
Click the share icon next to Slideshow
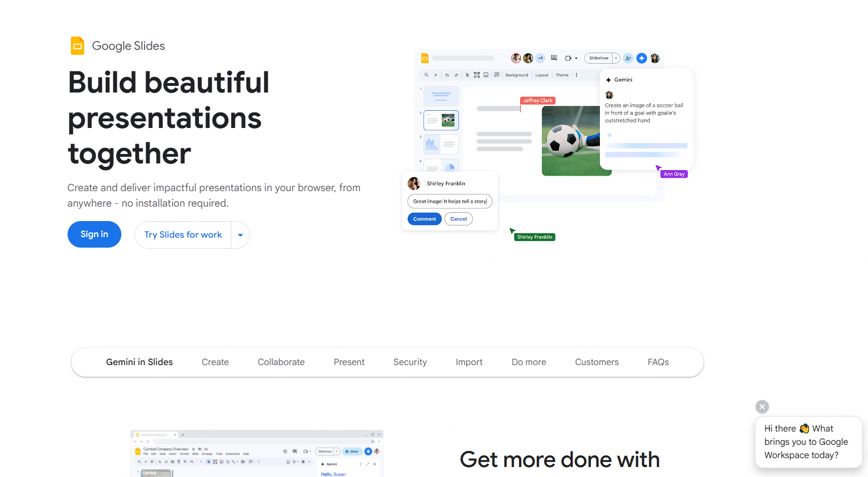click(x=628, y=58)
